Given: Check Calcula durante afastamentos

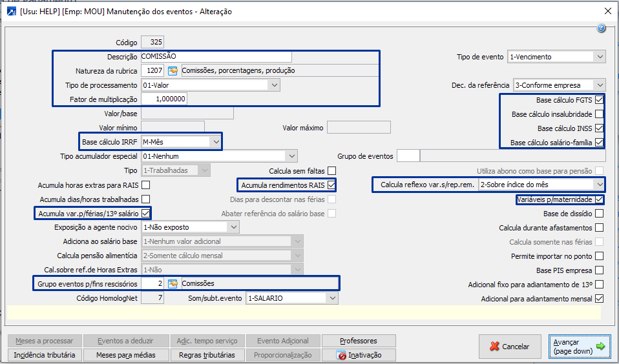Looking at the screenshot, I should pyautogui.click(x=599, y=228).
